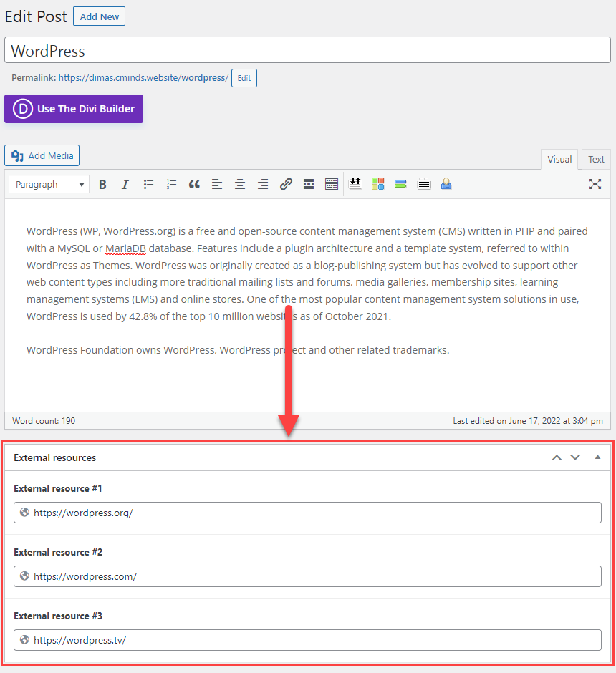Viewport: 616px width, 673px height.
Task: Align text right
Action: tap(263, 185)
